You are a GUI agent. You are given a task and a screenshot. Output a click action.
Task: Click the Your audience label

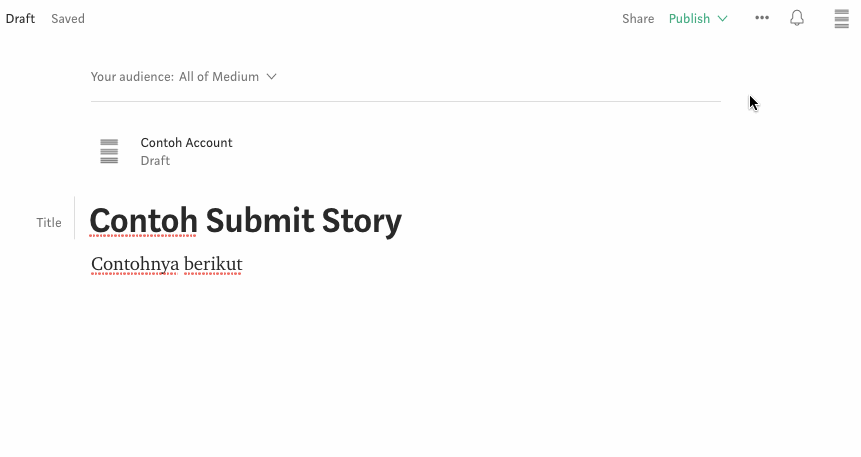point(132,76)
